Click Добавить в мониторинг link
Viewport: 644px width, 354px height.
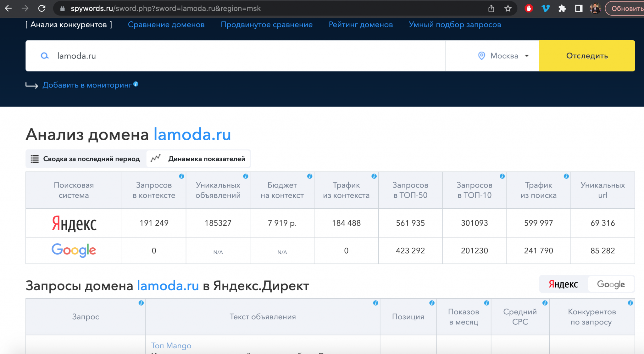coord(87,85)
